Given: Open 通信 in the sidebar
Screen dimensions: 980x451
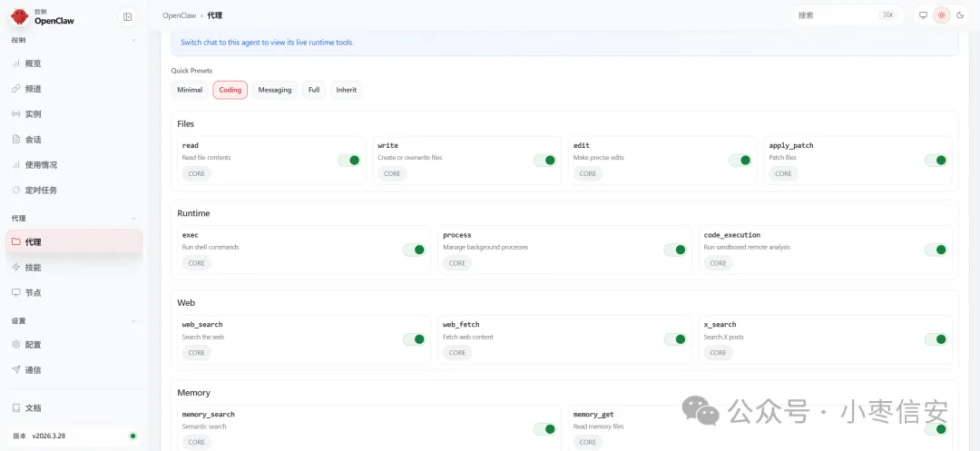Looking at the screenshot, I should pos(73,370).
